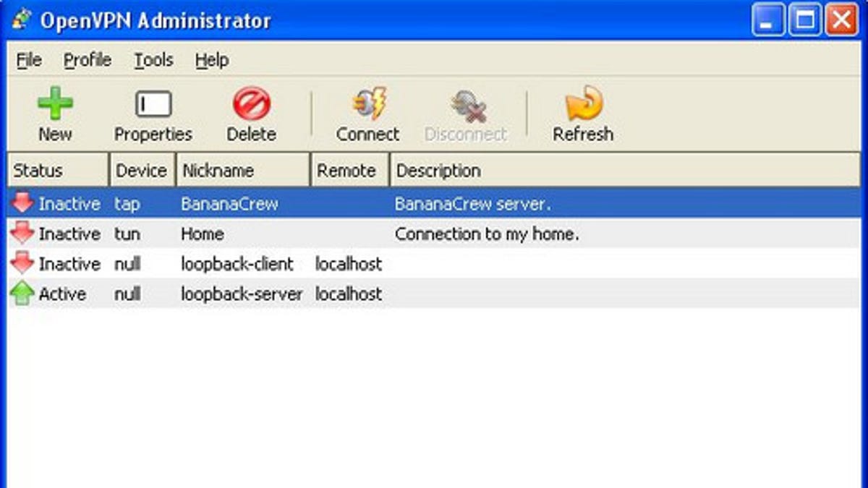This screenshot has height=488, width=868.
Task: Click the green plus New profile icon
Action: (56, 103)
